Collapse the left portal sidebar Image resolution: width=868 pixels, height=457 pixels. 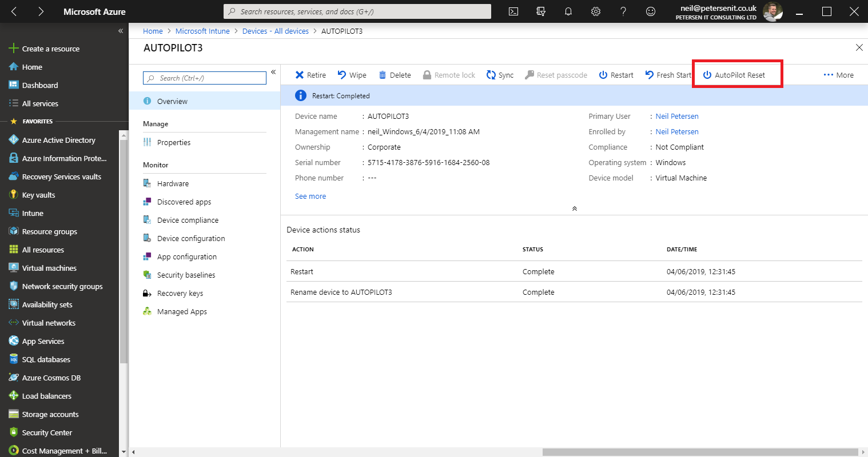(x=121, y=31)
